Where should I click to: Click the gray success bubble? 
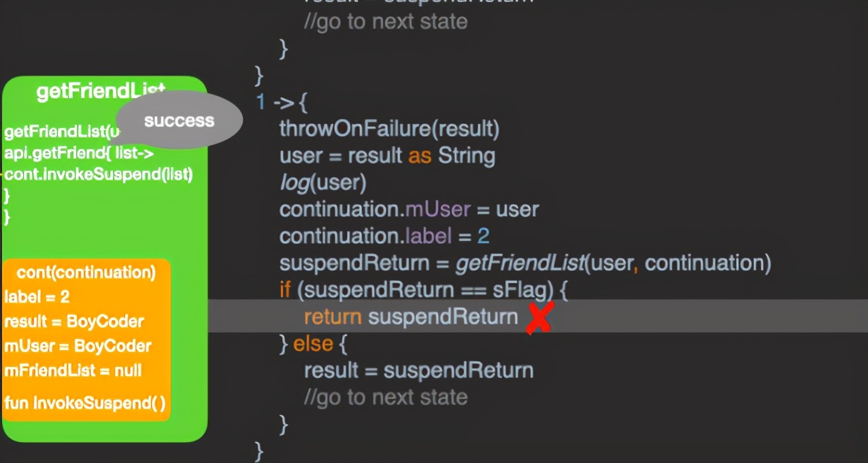point(180,121)
